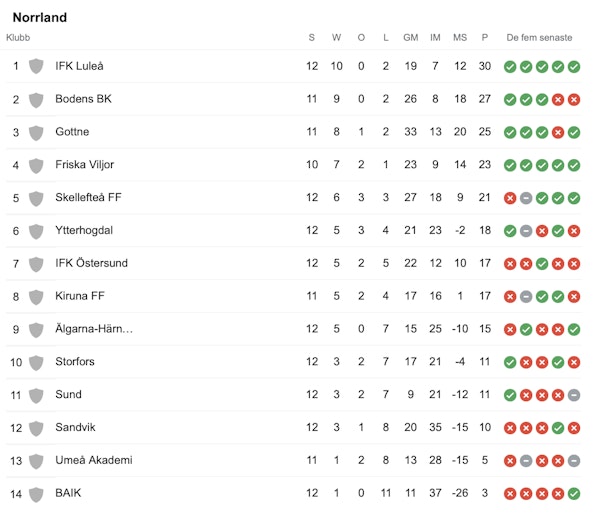Click the final green win icon in BAIK's row
The width and height of the screenshot is (593, 516).
click(x=574, y=494)
